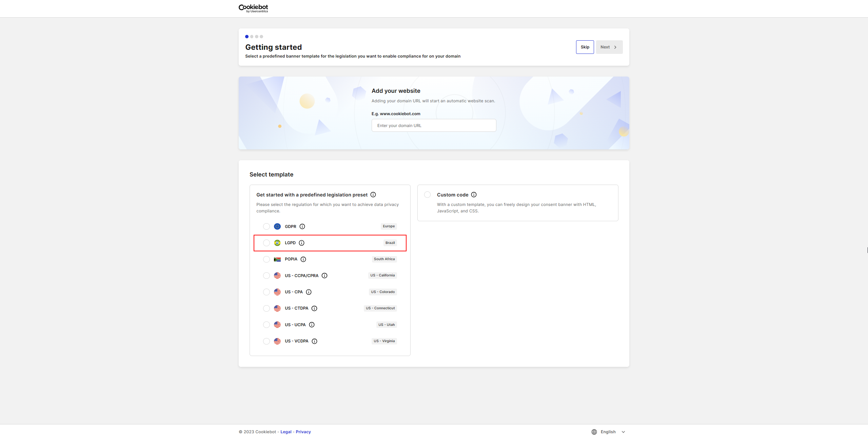Click the US - Utah region tag
This screenshot has width=868, height=439.
pos(387,325)
